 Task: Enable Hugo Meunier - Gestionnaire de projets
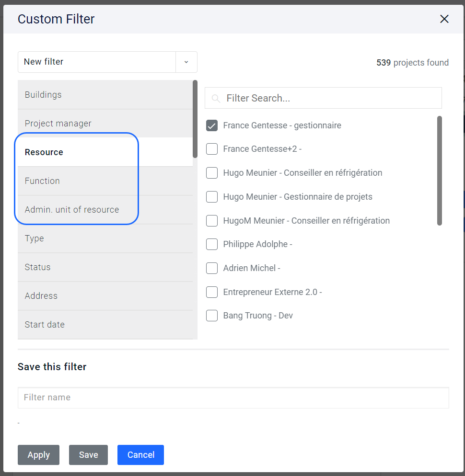(x=211, y=197)
